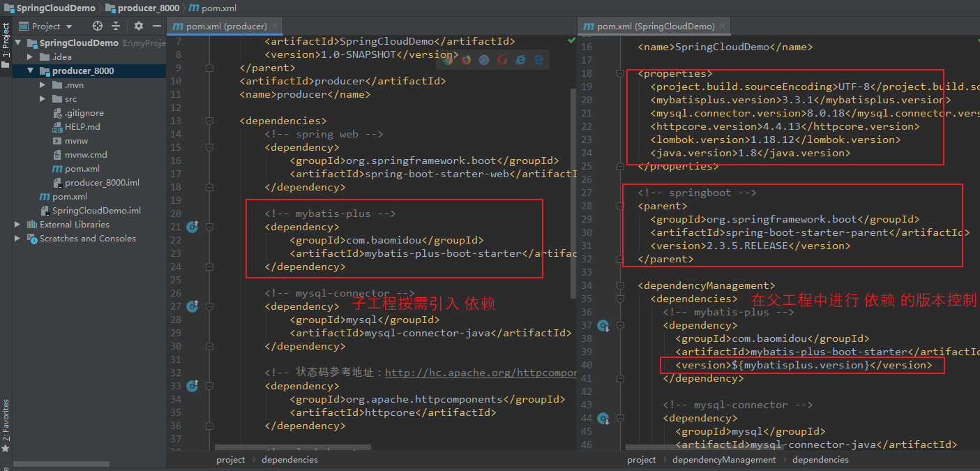Open file in Edge browser icon
Screen dimensions: 980x471
pos(538,60)
